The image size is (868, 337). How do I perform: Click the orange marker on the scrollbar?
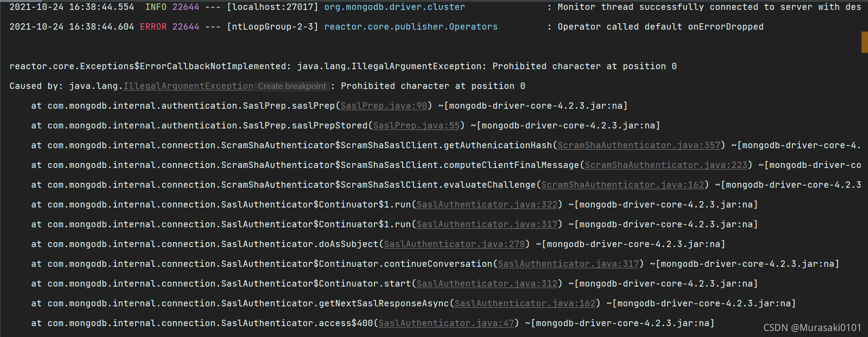pyautogui.click(x=865, y=42)
